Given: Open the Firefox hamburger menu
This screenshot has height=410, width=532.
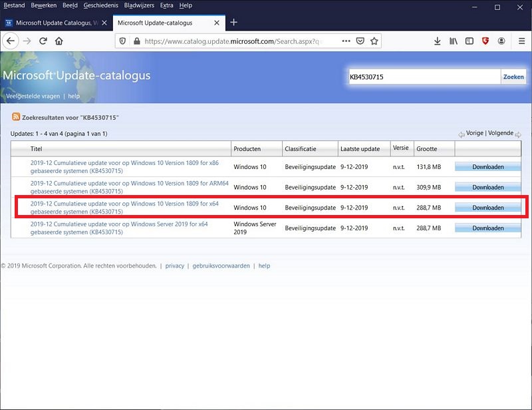Looking at the screenshot, I should (522, 41).
